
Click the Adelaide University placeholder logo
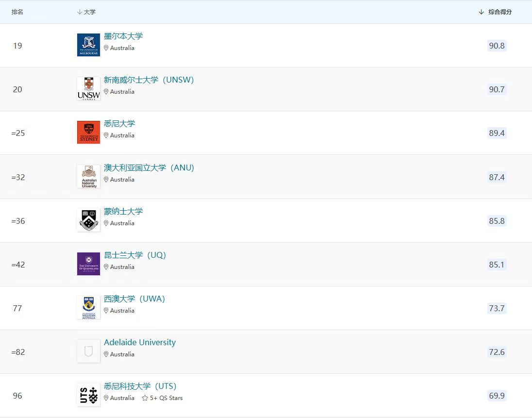coord(88,351)
